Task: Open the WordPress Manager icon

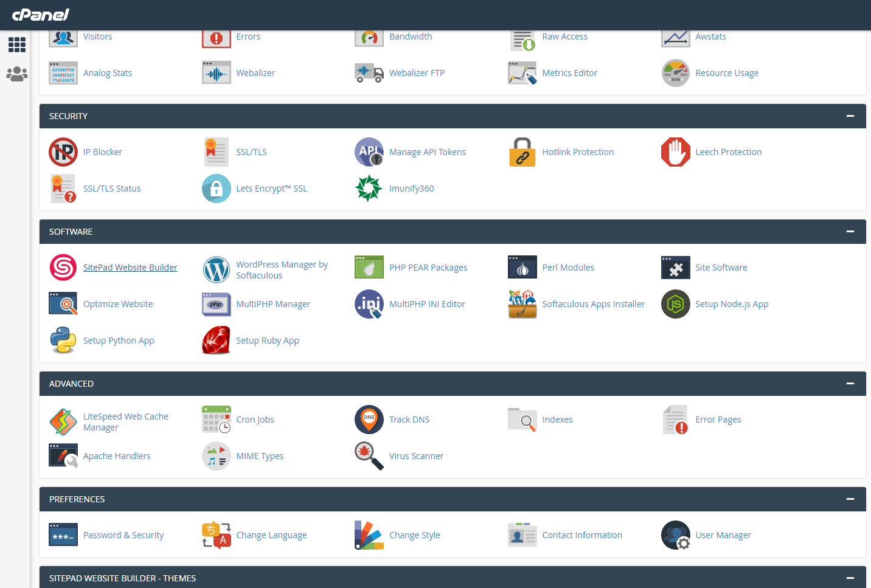Action: (217, 270)
